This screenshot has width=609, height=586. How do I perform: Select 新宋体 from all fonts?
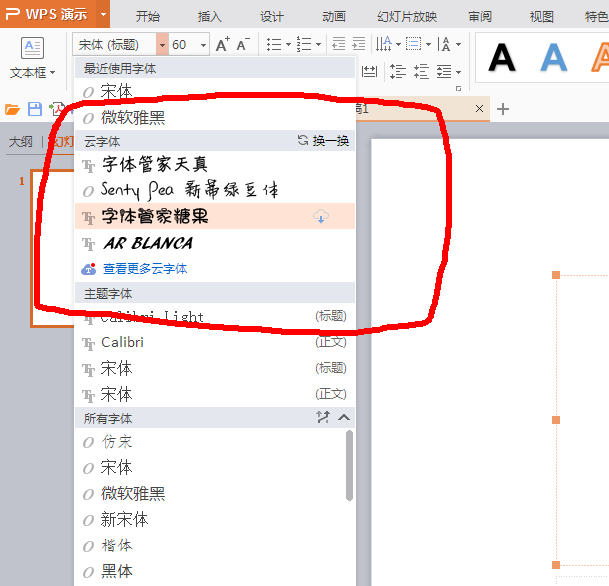coord(210,520)
